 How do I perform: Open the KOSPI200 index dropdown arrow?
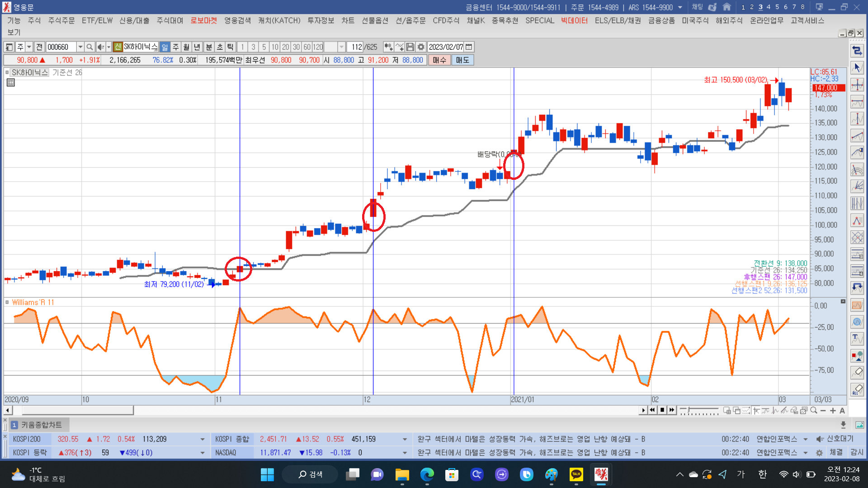(202, 439)
